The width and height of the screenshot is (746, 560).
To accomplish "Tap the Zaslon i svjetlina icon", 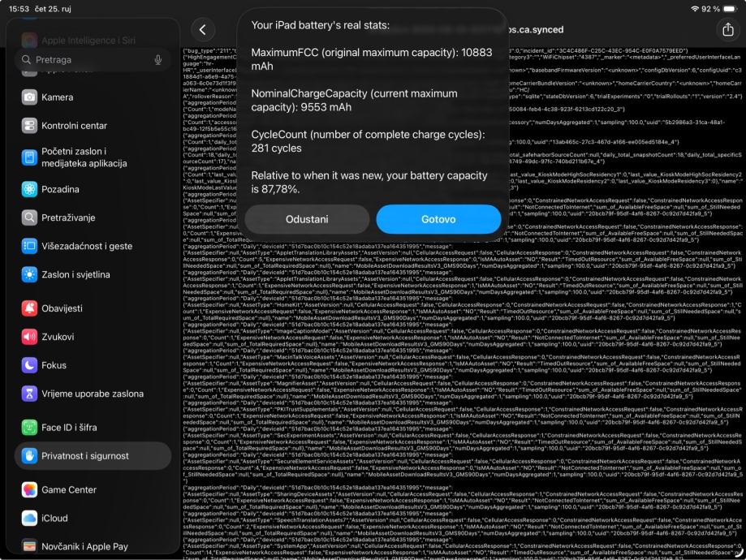I will pos(29,275).
